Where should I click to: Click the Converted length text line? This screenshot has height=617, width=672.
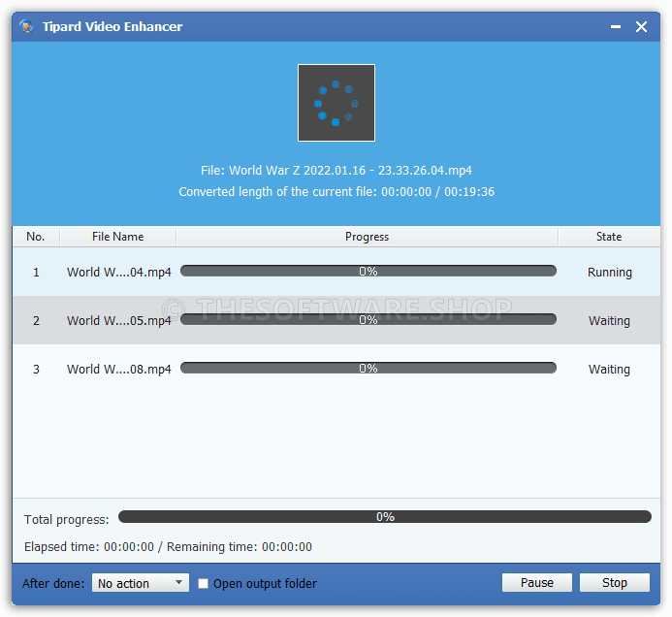point(336,192)
